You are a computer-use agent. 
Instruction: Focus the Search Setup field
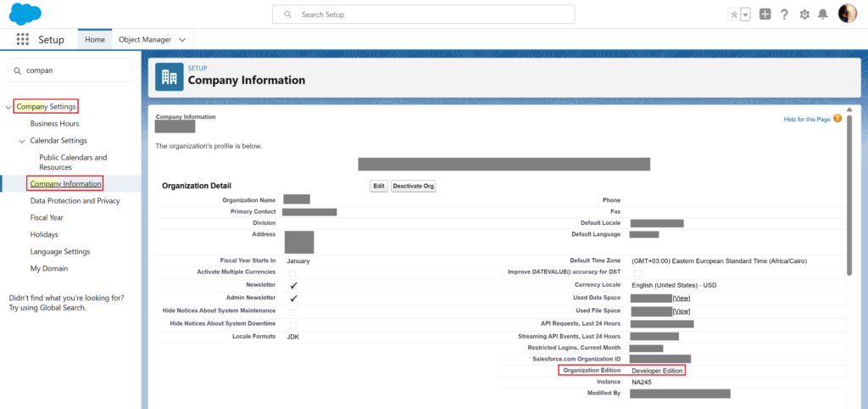424,14
